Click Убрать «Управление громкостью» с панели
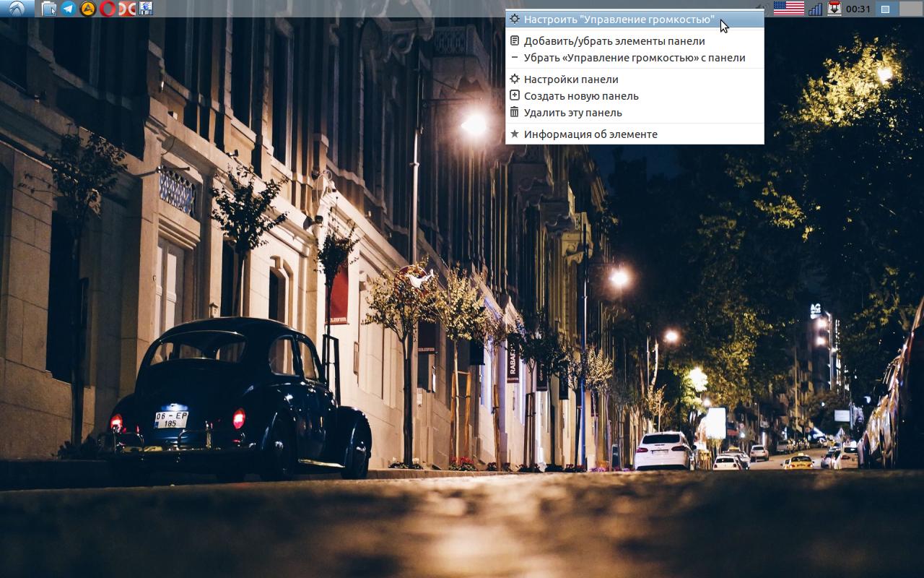924x578 pixels. (635, 58)
